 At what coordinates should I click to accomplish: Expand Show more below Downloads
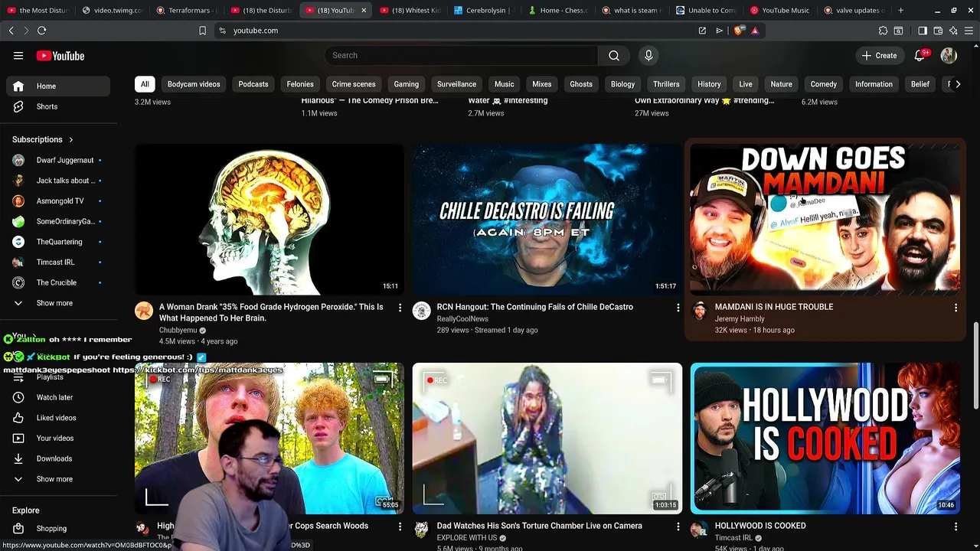click(60, 479)
